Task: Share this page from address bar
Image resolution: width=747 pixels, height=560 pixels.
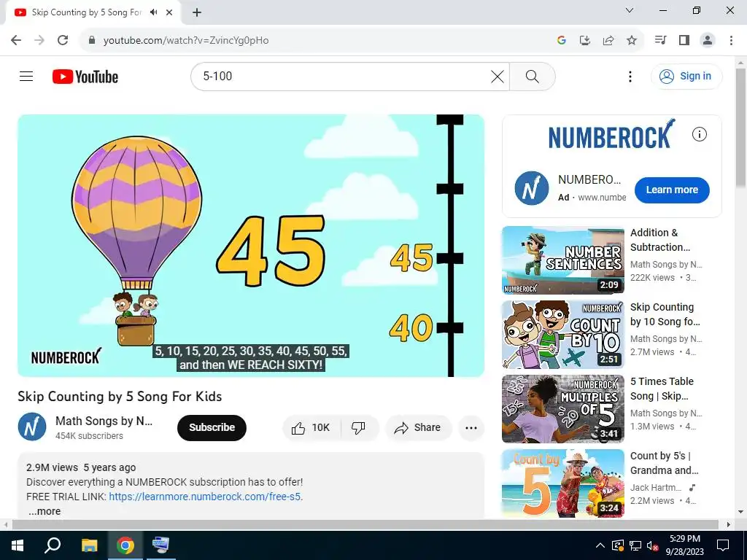Action: pos(608,40)
